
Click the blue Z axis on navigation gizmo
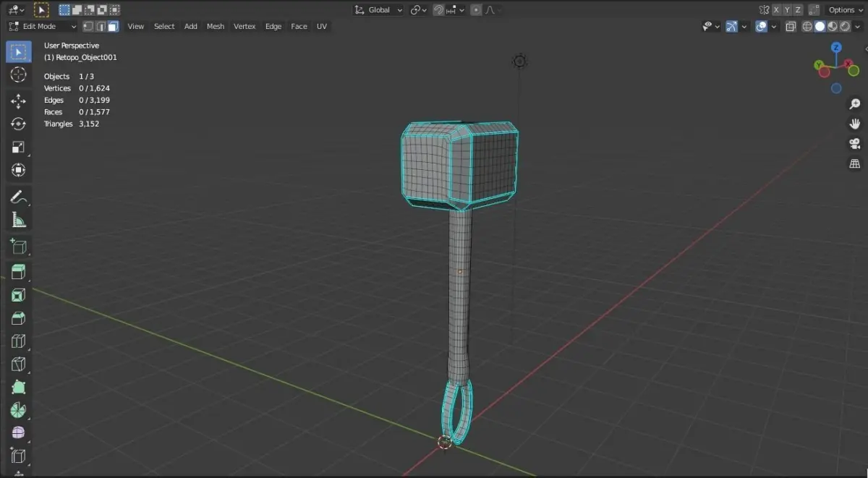pos(836,48)
